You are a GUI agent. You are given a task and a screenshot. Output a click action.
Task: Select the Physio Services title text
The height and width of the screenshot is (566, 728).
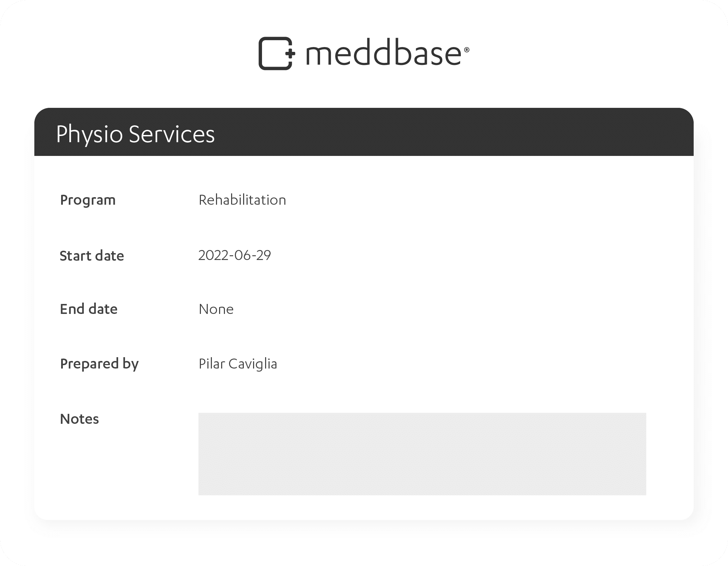[136, 135]
